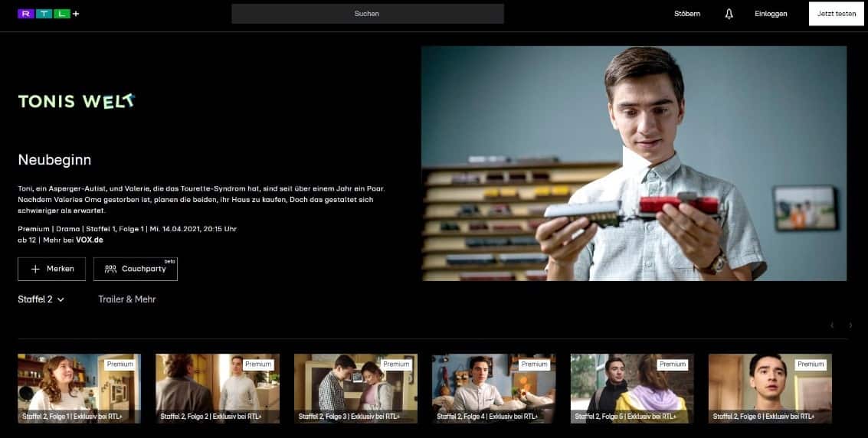The height and width of the screenshot is (438, 868).
Task: Open the Staffel 2, Folge 1 thumbnail
Action: click(x=79, y=389)
